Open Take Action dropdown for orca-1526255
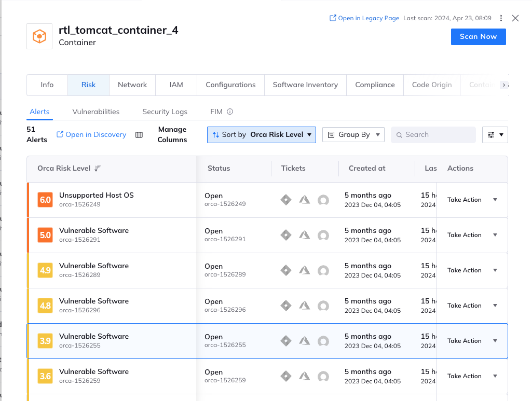Image resolution: width=532 pixels, height=401 pixels. tap(495, 341)
